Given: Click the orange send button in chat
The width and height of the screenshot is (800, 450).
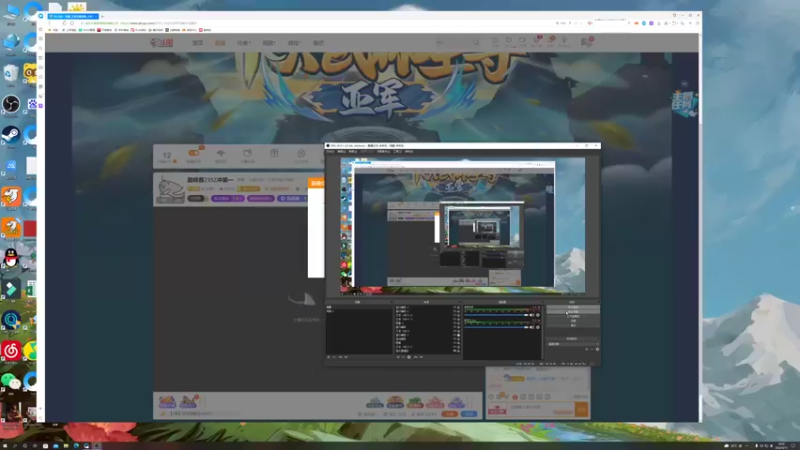Looking at the screenshot, I should [582, 409].
